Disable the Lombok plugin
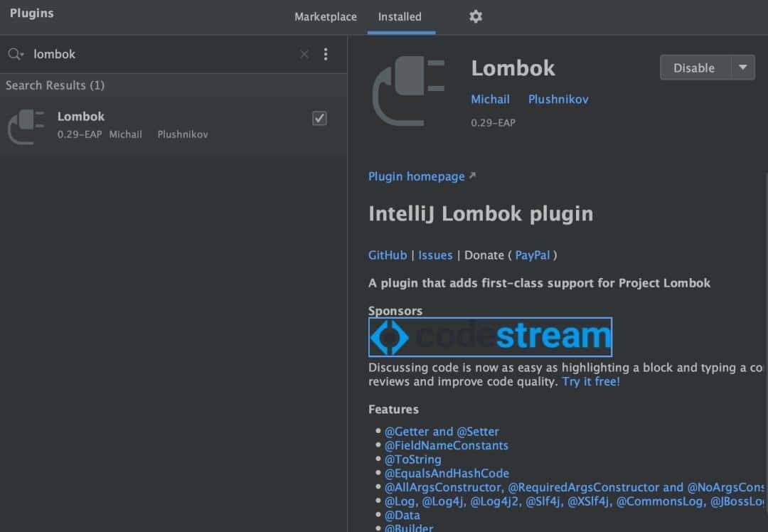768x532 pixels. coord(695,68)
